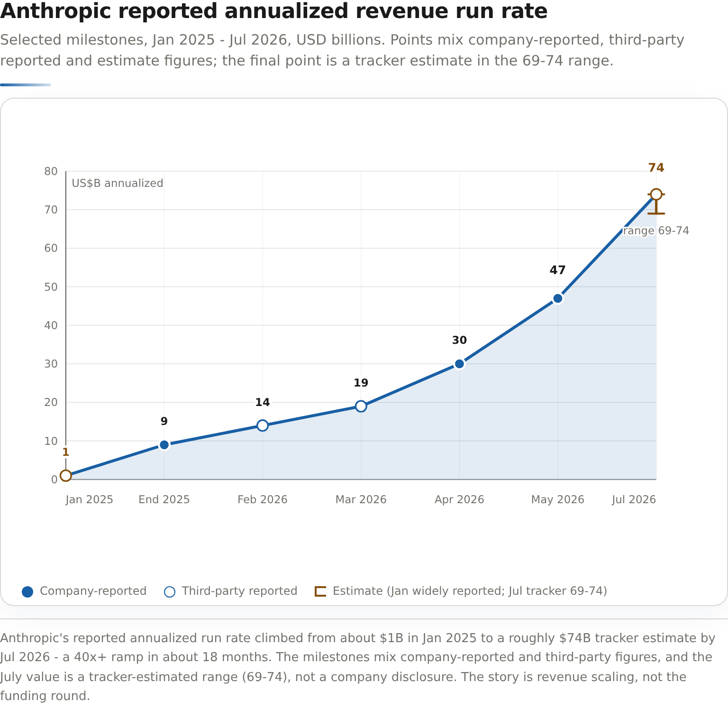This screenshot has height=719, width=728.
Task: Select the May 2026 filled data point
Action: coord(558,298)
